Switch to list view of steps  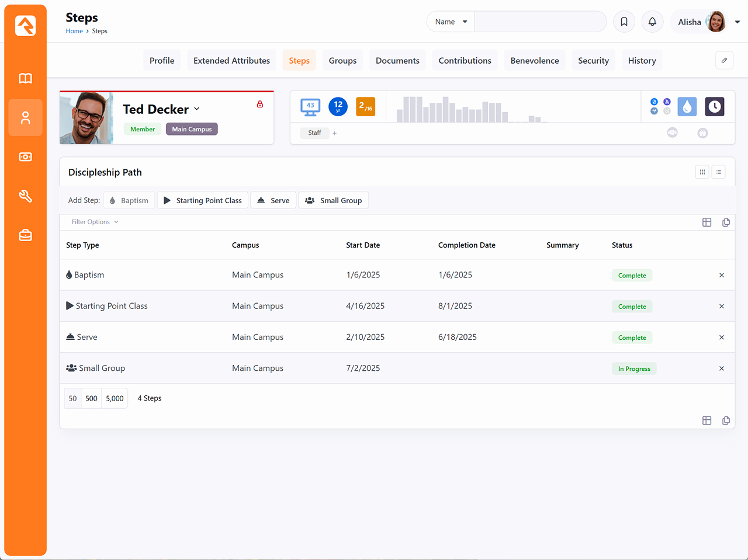pyautogui.click(x=719, y=172)
